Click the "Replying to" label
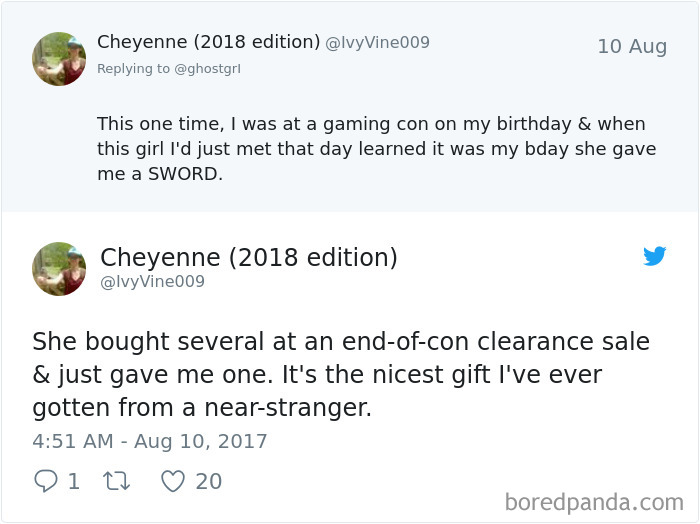The width and height of the screenshot is (700, 524). [x=133, y=69]
